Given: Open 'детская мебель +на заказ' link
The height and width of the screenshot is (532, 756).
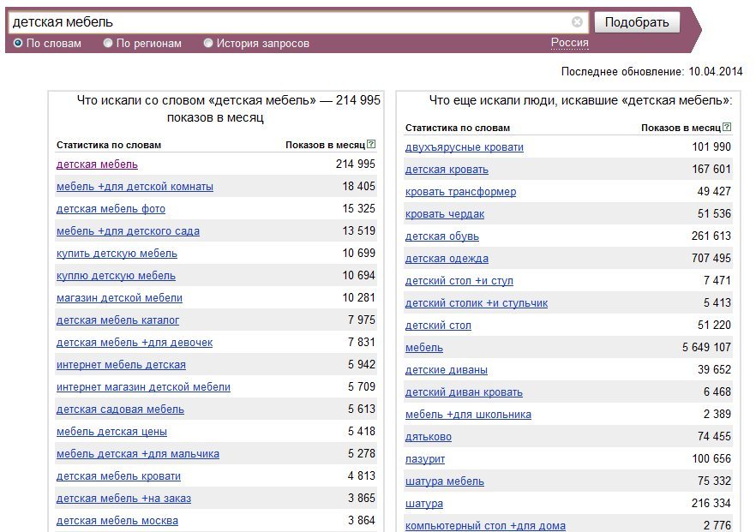Looking at the screenshot, I should click(123, 498).
